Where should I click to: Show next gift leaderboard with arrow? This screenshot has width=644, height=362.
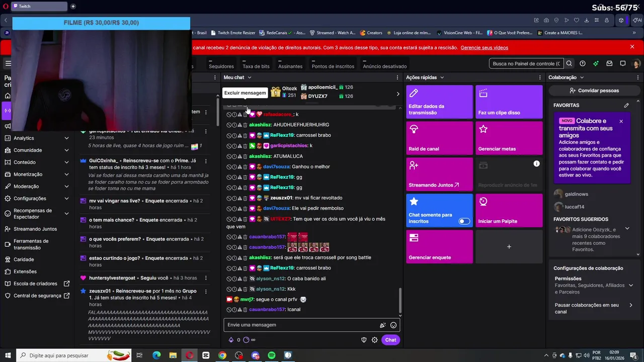[398, 94]
